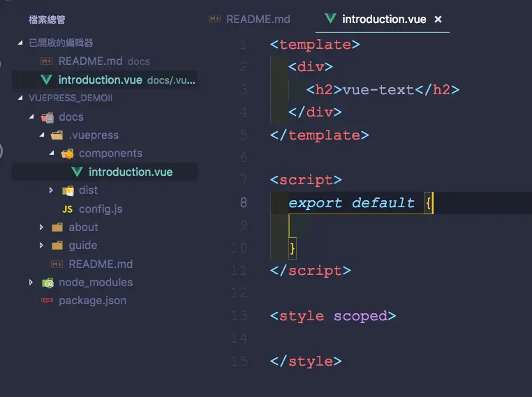The image size is (532, 397).
Task: Open package.json in the file tree
Action: coord(93,301)
